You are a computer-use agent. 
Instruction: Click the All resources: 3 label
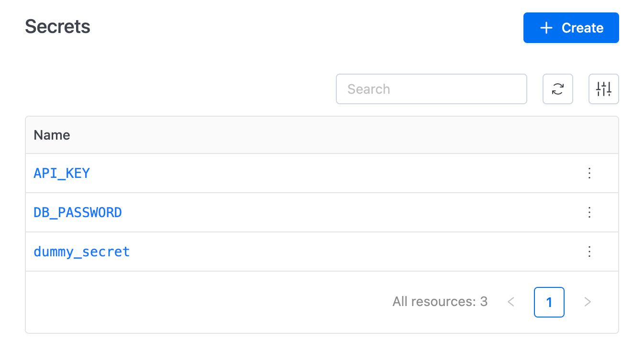[x=440, y=302]
